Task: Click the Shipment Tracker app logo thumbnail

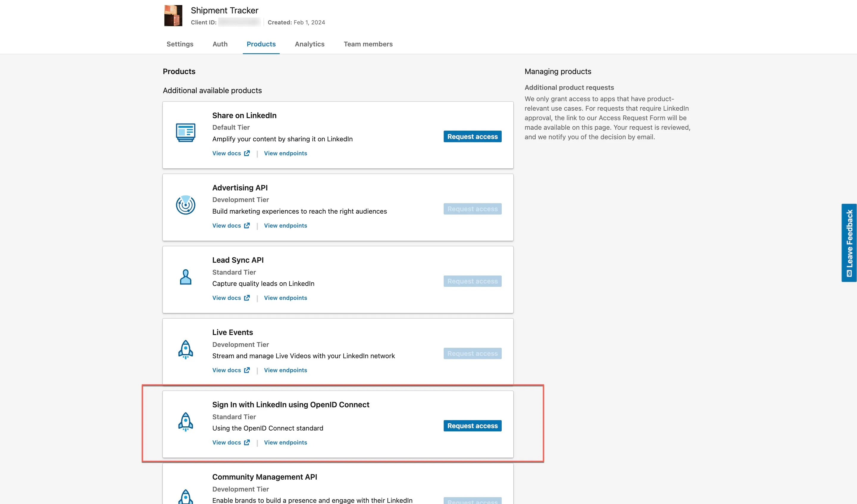Action: click(173, 15)
